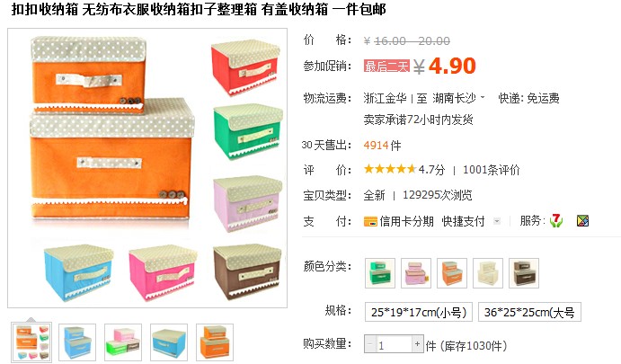621x364 pixels.
Task: Show the pink and green boxes thumbnail
Action: pos(123,342)
